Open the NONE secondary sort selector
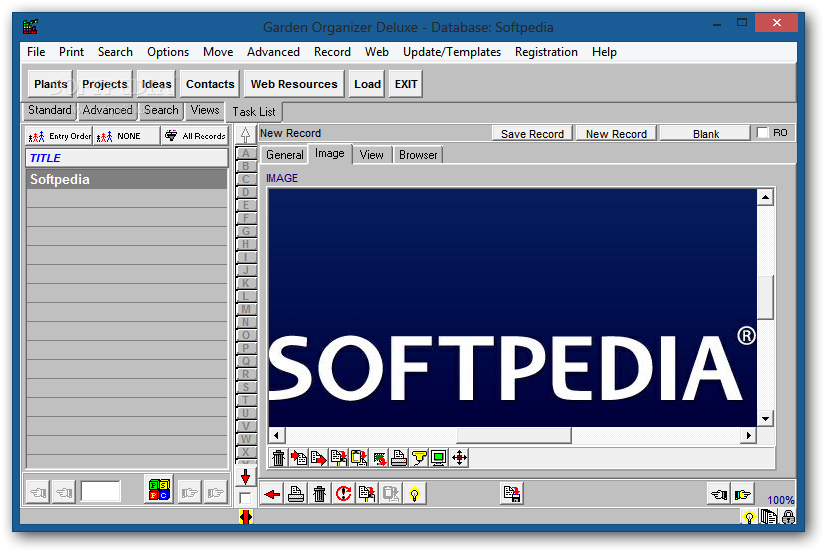This screenshot has height=552, width=825. pos(127,136)
